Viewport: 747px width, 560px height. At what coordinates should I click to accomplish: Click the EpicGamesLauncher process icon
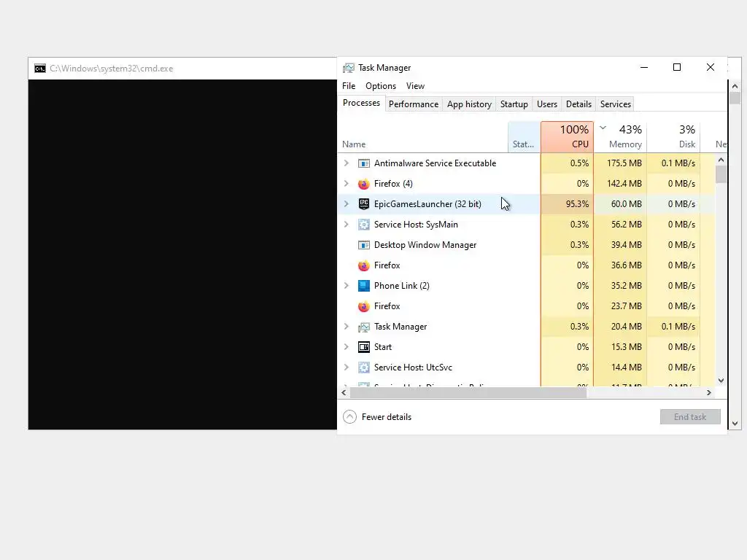(363, 204)
